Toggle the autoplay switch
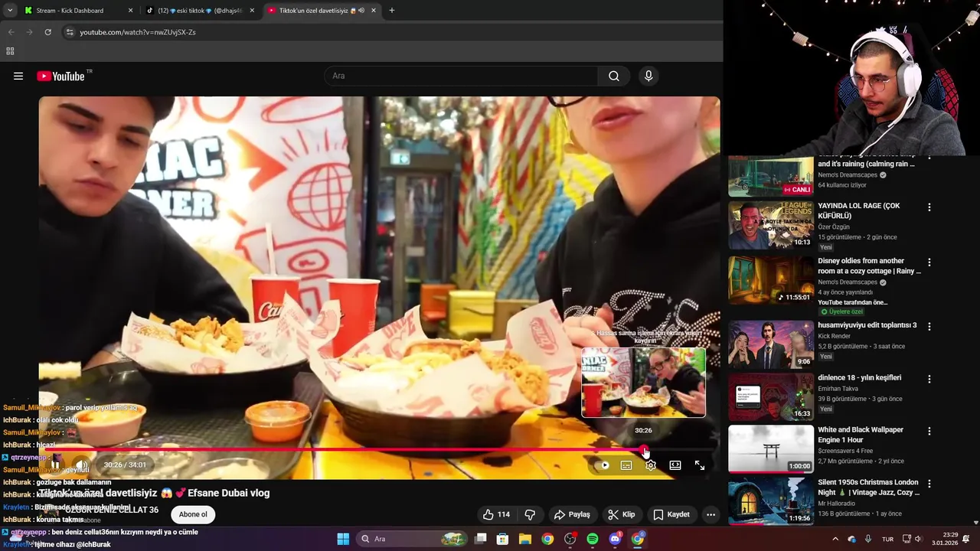The width and height of the screenshot is (980, 551). tap(603, 465)
